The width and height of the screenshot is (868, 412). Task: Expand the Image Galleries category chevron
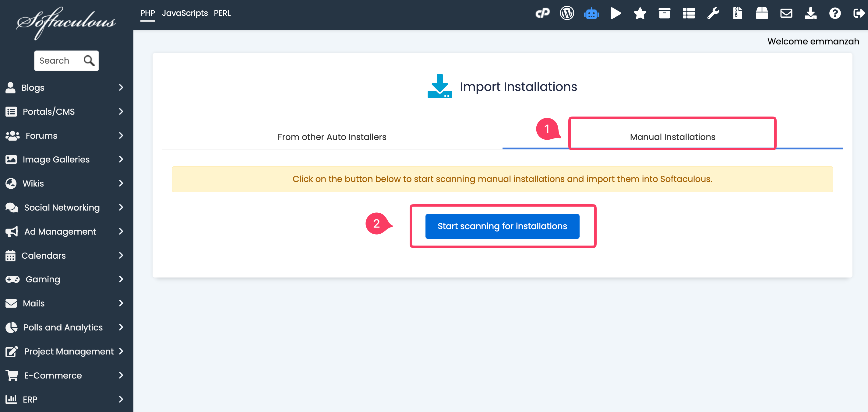point(121,159)
